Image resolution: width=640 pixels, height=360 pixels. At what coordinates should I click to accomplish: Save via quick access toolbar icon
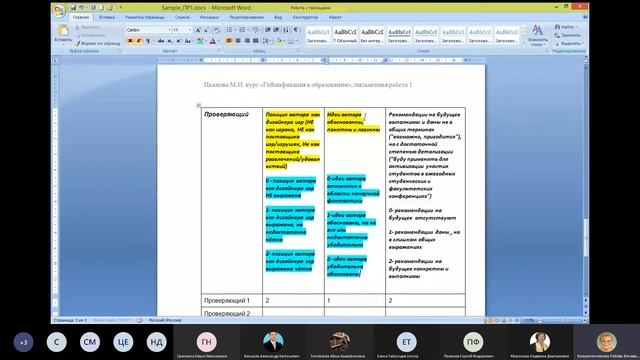coord(73,7)
